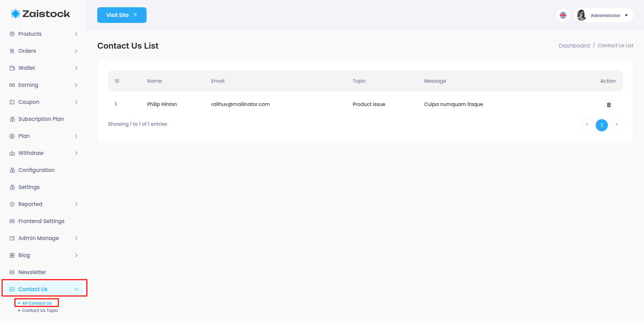Collapse the Contact Us submenu chevron
This screenshot has height=321, width=644.
click(76, 289)
